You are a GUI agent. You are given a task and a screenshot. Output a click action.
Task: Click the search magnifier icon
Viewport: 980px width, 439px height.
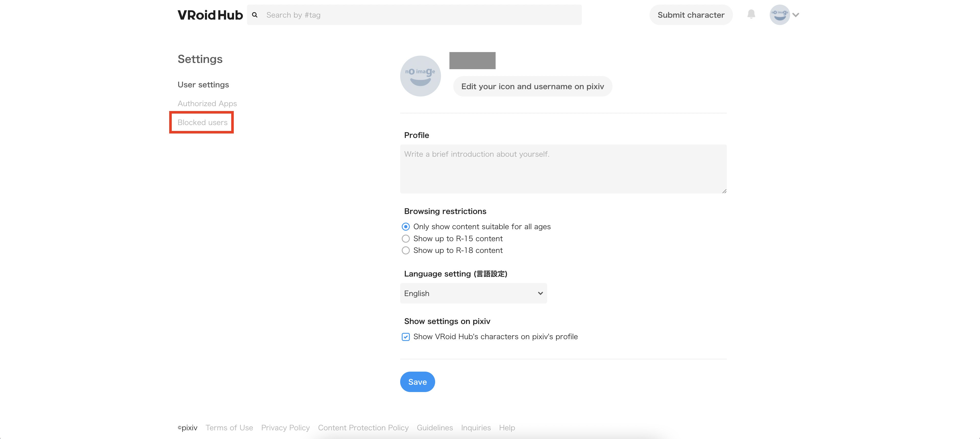tap(255, 15)
